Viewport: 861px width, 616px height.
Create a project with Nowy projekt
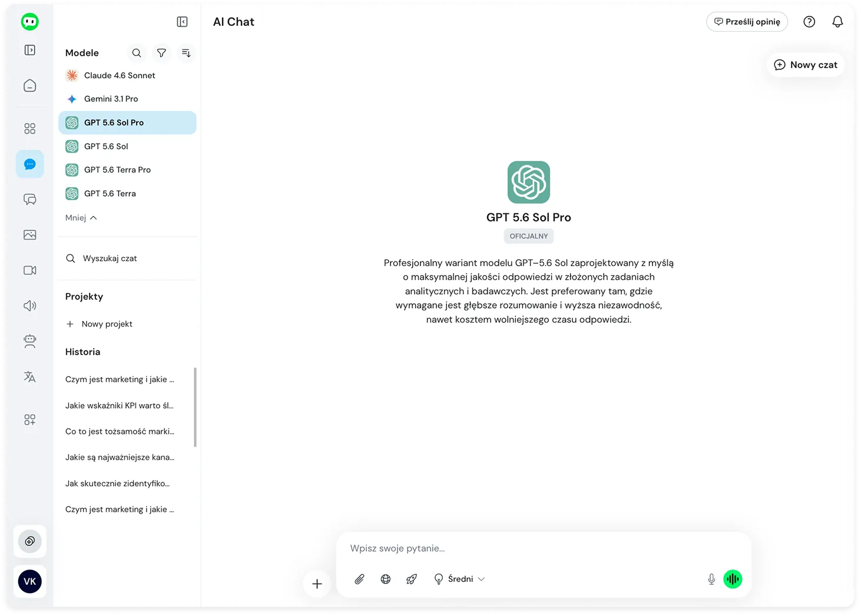pos(99,324)
